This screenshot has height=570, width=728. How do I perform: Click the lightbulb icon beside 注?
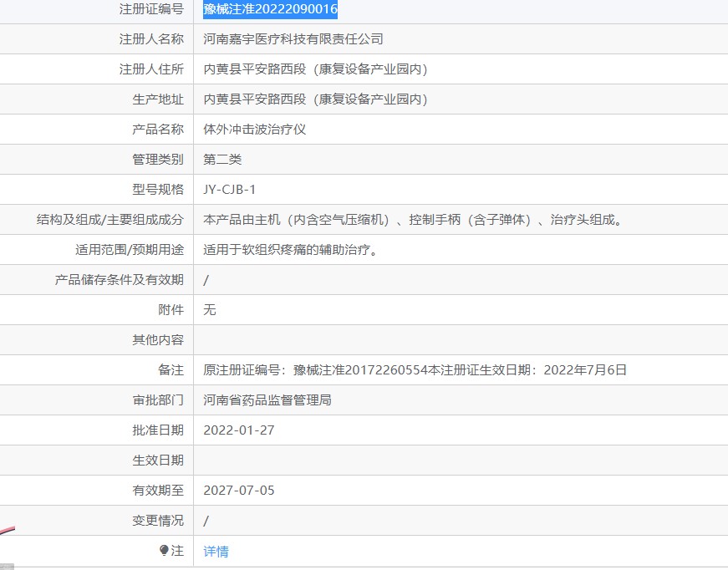164,551
